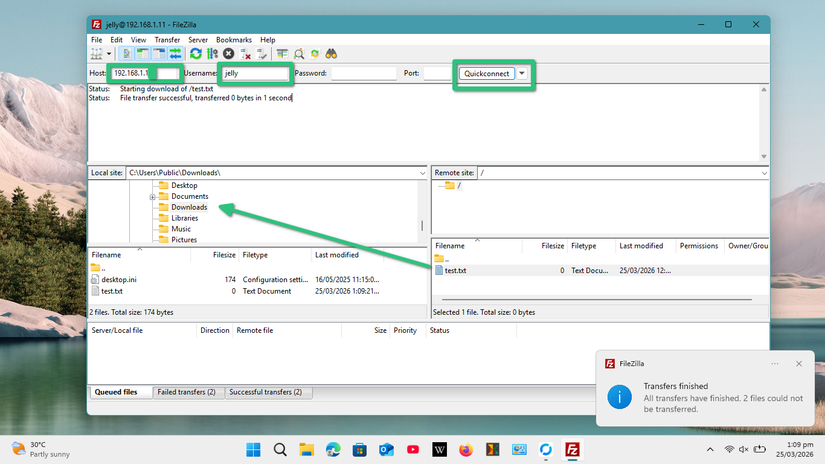The image size is (825, 464).
Task: Open Firefox from the taskbar
Action: click(x=466, y=450)
